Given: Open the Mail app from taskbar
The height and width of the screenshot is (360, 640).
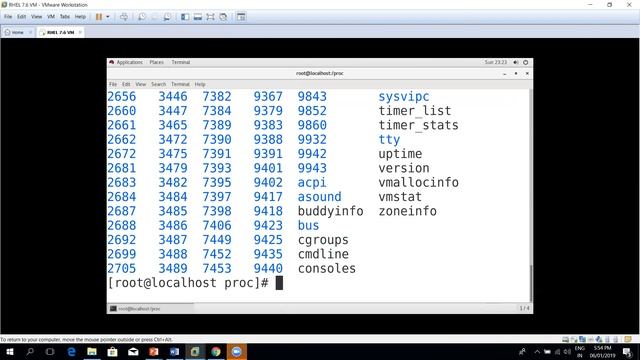Looking at the screenshot, I should 133,352.
